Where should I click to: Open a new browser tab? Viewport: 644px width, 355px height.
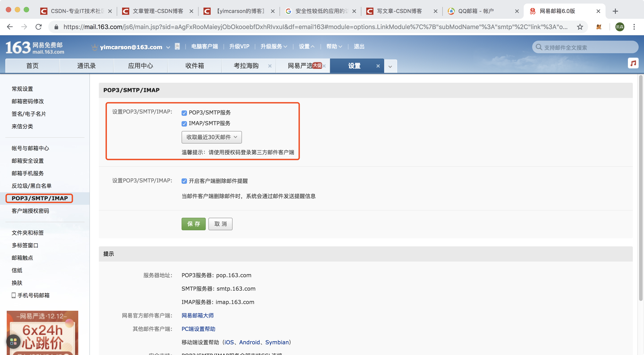[x=615, y=11]
